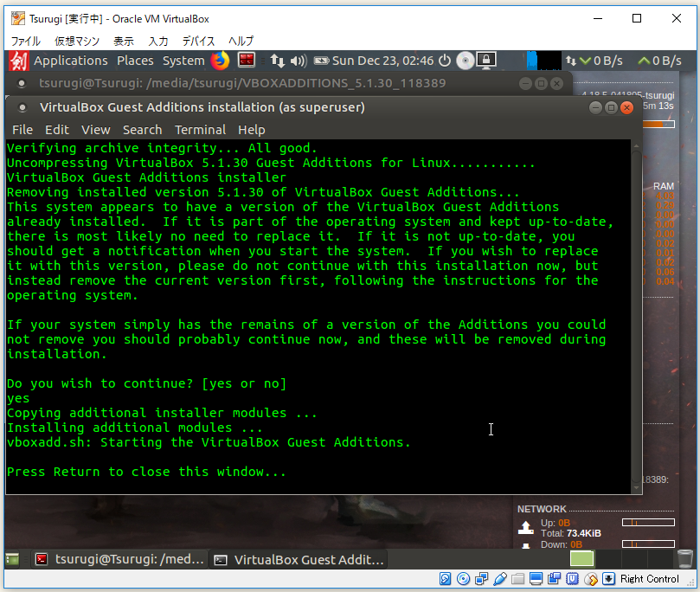Open the Tsurugi distribution logo menu

18,61
